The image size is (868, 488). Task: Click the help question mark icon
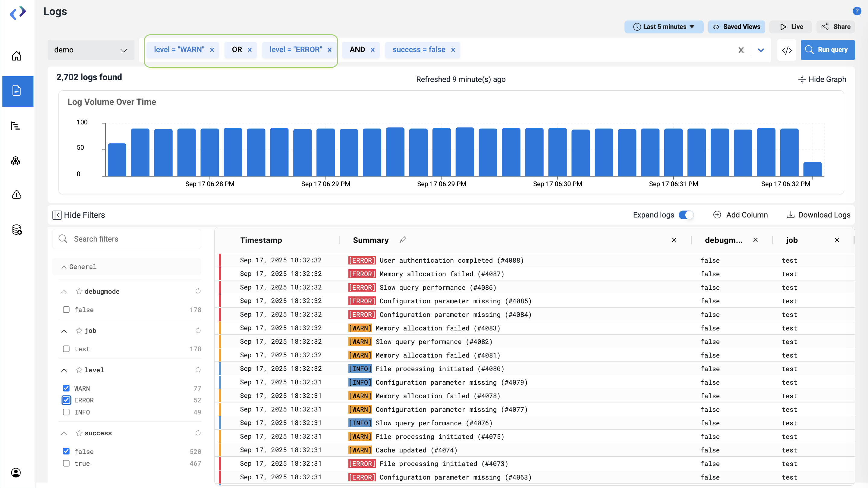tap(857, 11)
